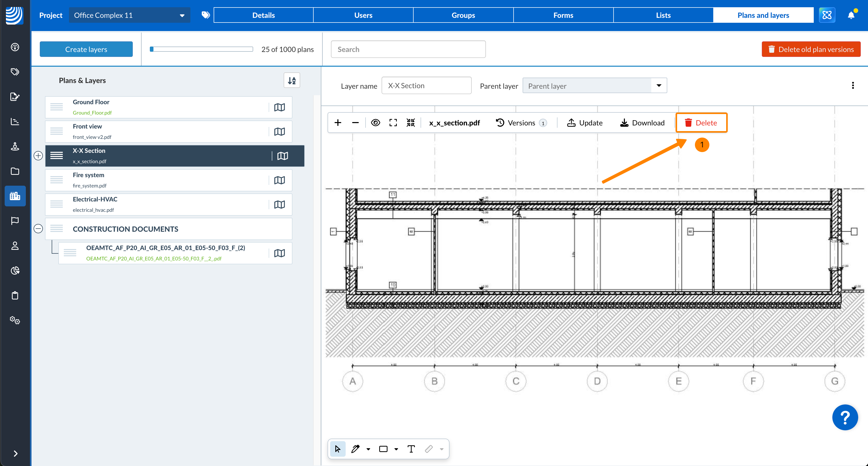Open the blue help question mark button
Viewport: 868px width, 466px height.
click(x=845, y=417)
